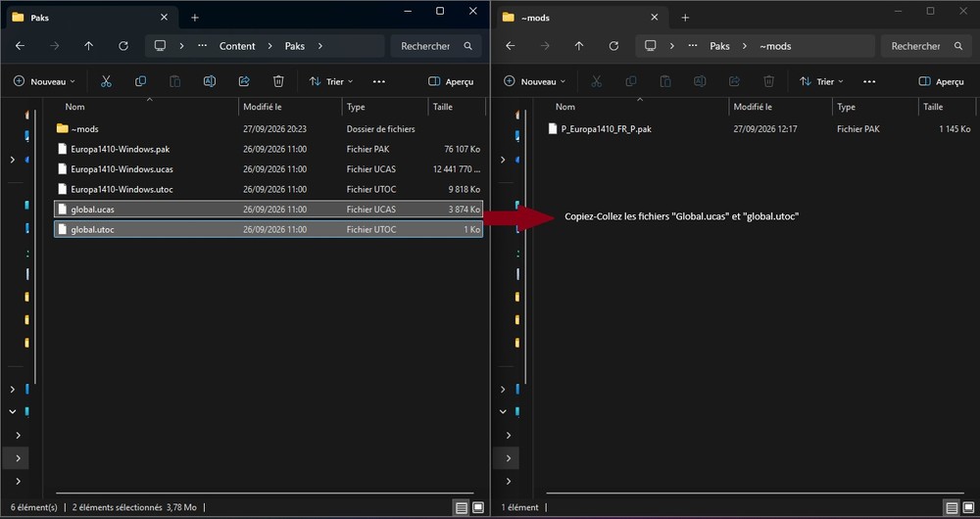980x519 pixels.
Task: Close the Paks tab
Action: [164, 18]
